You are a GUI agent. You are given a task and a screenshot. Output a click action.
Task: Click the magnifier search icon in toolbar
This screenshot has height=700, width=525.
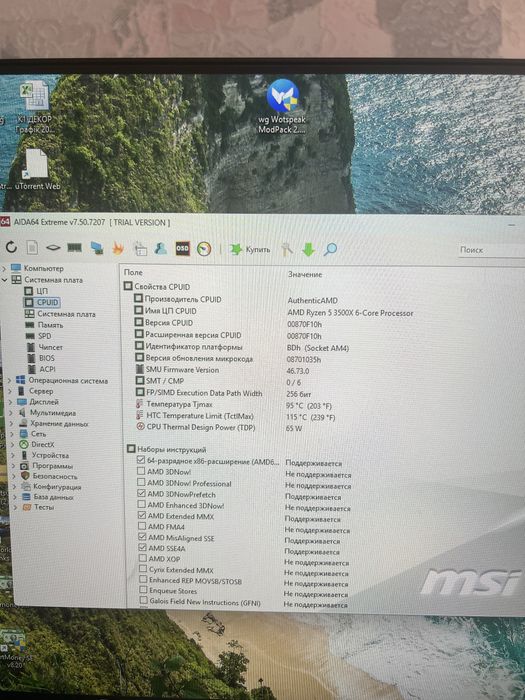(330, 249)
